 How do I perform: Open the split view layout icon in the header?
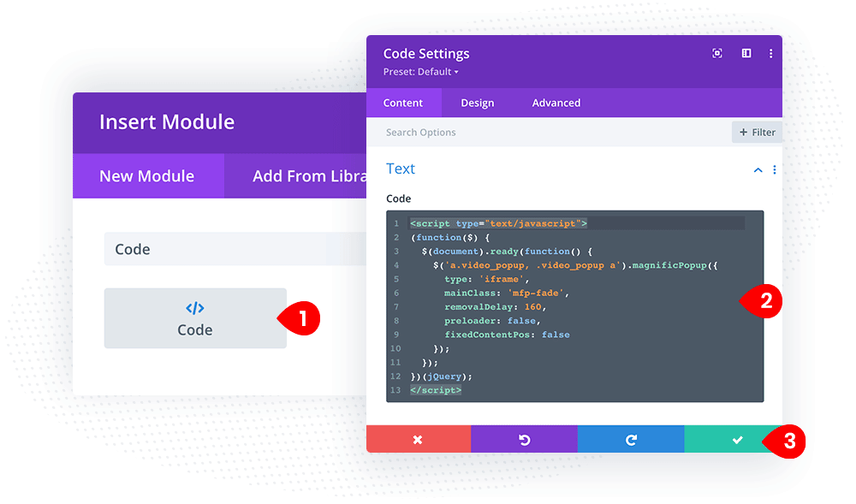pos(746,52)
